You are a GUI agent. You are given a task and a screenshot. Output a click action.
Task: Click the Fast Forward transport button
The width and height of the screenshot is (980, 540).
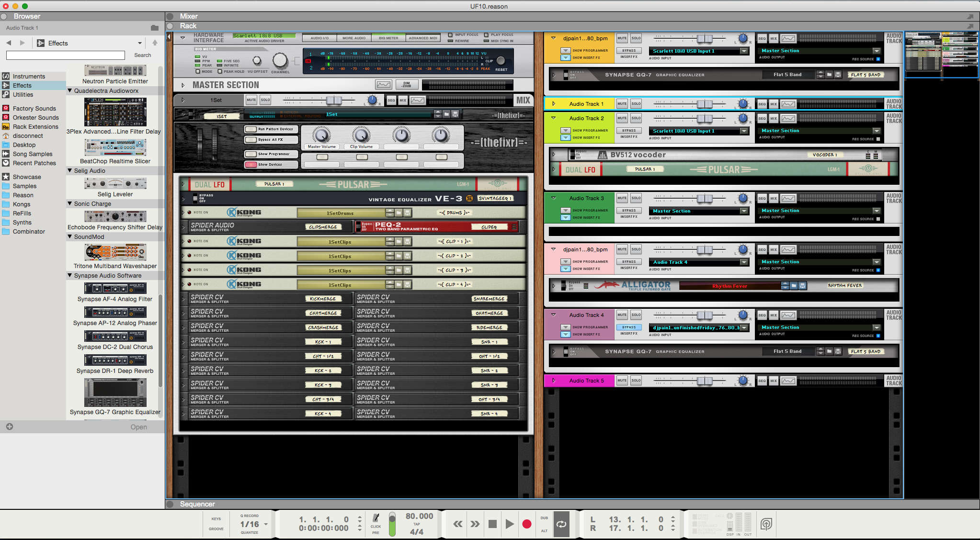click(x=475, y=524)
